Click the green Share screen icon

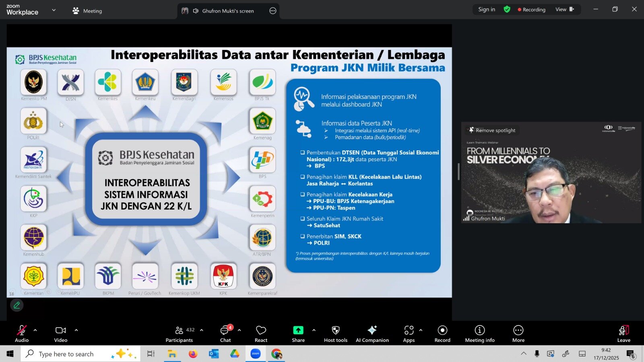tap(298, 330)
